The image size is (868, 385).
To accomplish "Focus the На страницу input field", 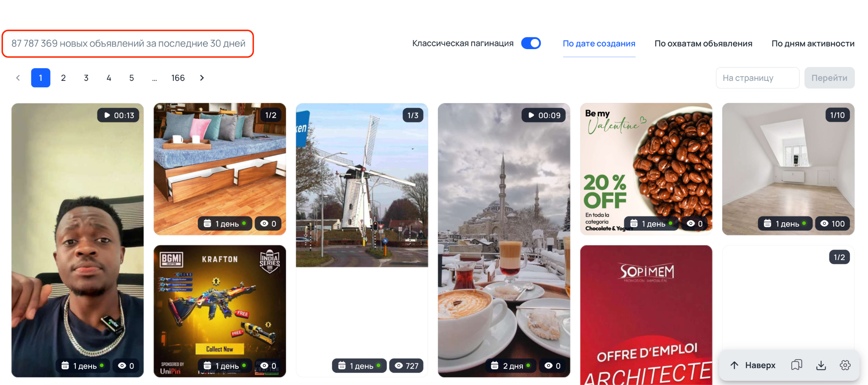I will 757,78.
